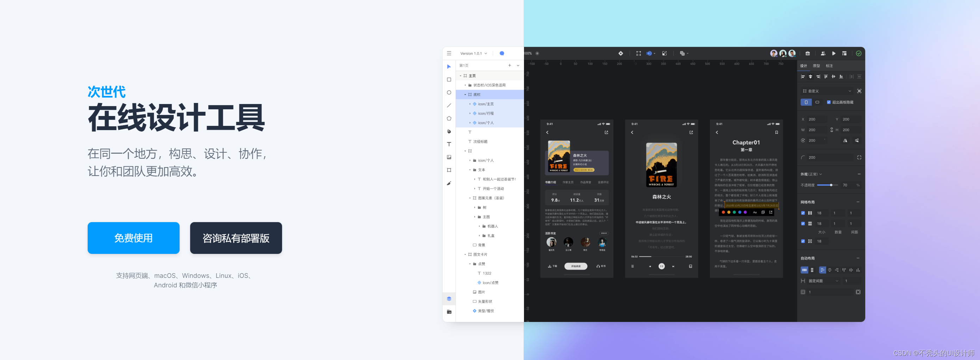Click the layout panel icon near play
This screenshot has height=360, width=980.
coord(844,53)
